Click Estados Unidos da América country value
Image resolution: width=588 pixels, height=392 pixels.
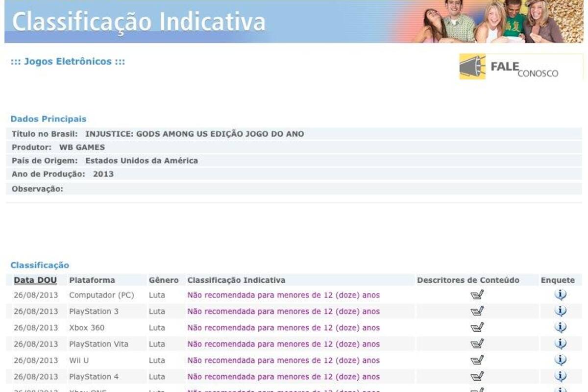click(142, 160)
